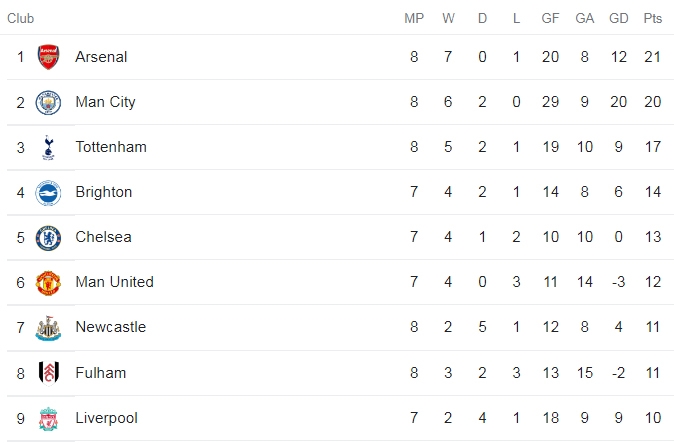The width and height of the screenshot is (674, 444).
Task: Click the Man City club crest
Action: click(x=48, y=102)
